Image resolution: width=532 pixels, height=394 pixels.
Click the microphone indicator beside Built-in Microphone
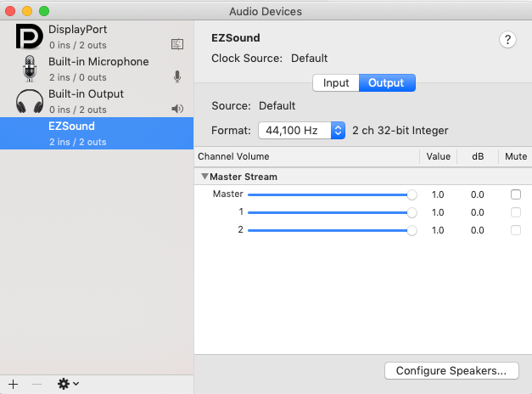pos(177,76)
